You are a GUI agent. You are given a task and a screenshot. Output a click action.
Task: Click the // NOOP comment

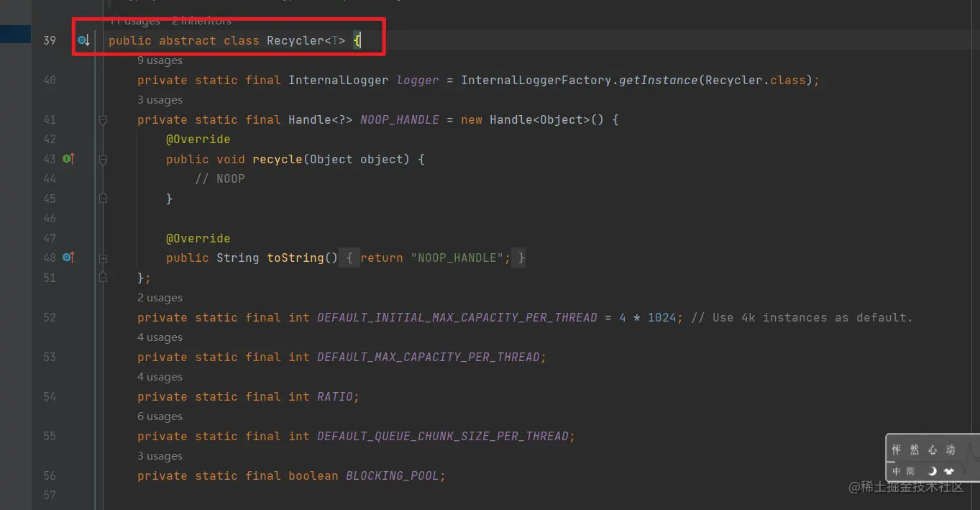coord(220,179)
